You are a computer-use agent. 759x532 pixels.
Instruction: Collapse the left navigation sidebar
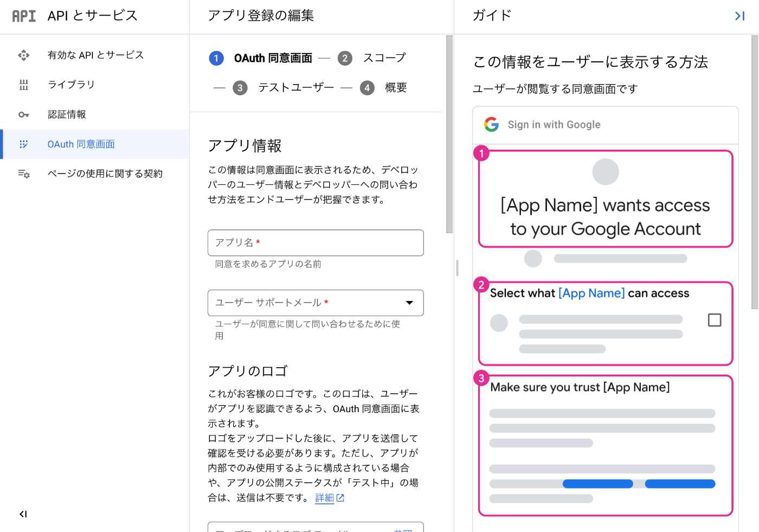23,514
